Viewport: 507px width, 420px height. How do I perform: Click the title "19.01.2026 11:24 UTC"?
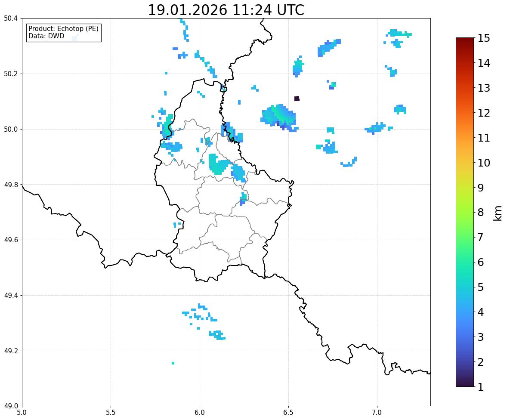[x=226, y=10]
